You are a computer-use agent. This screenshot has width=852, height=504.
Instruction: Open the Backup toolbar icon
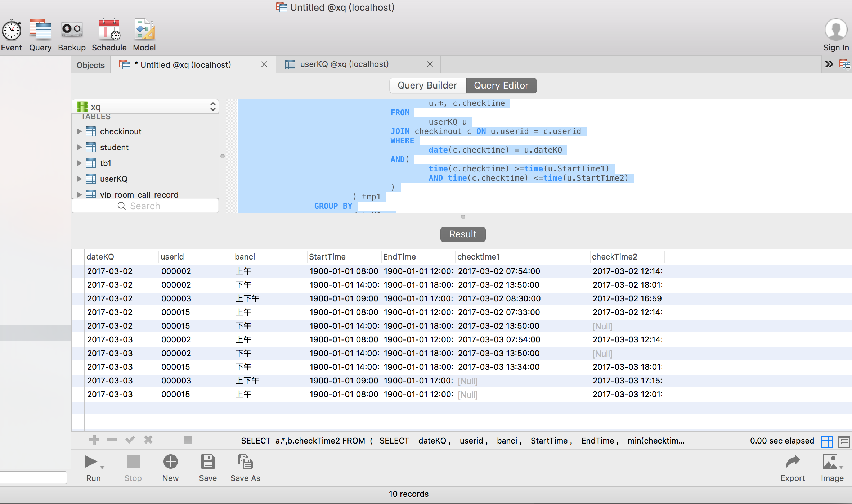72,30
